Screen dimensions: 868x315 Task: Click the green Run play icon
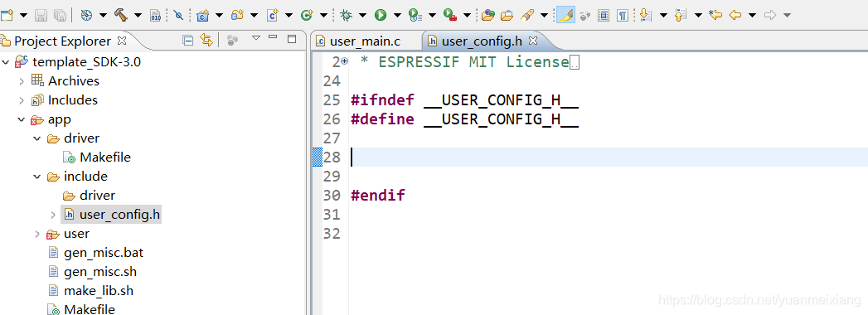[x=381, y=15]
